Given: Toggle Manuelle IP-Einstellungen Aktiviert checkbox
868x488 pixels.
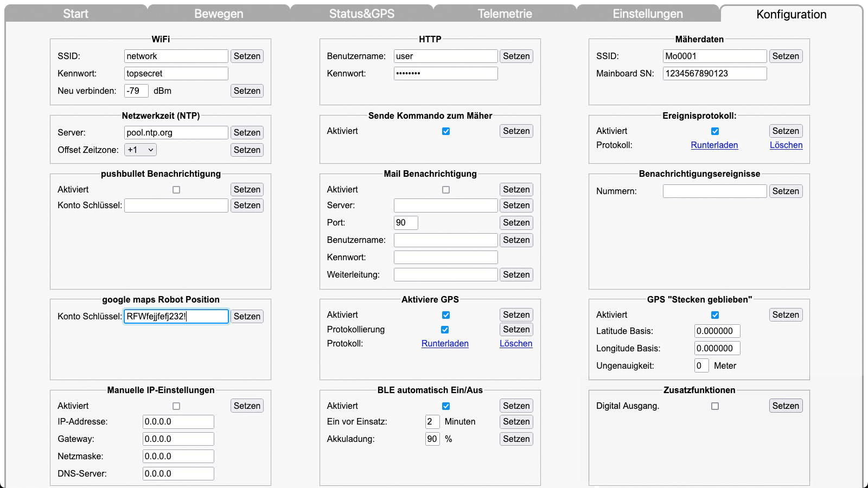Looking at the screenshot, I should [x=176, y=406].
